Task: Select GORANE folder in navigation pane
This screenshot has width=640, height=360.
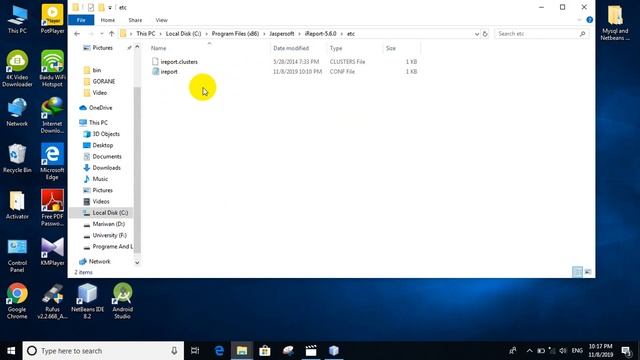Action: coord(104,82)
